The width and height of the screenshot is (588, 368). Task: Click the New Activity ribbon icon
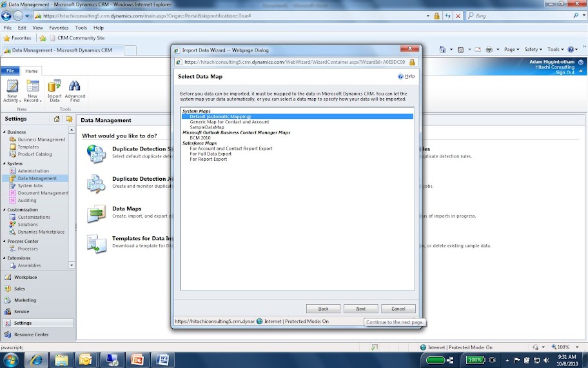tap(12, 87)
